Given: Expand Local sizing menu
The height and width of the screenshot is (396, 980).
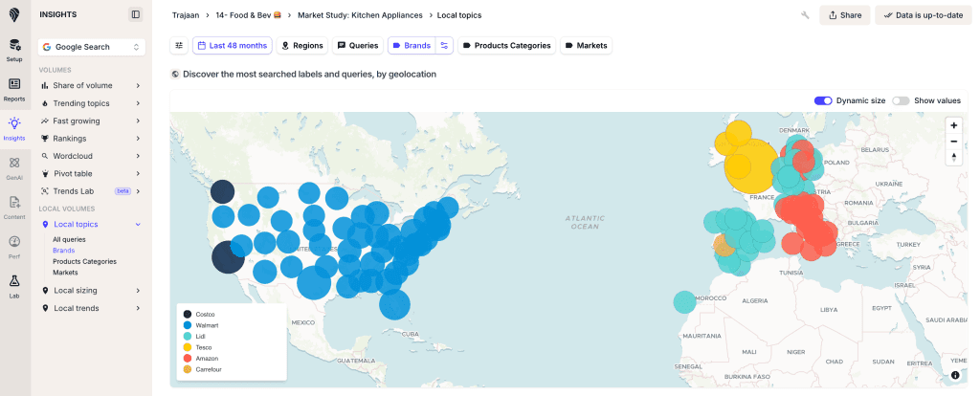Looking at the screenshot, I should (x=91, y=291).
